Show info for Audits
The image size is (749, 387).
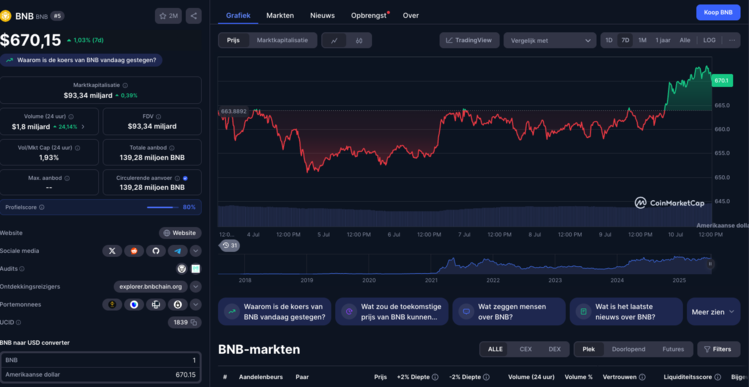(x=22, y=269)
